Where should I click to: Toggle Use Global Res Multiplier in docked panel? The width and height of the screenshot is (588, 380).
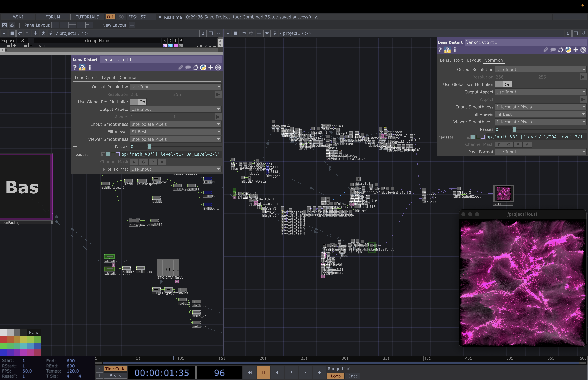pos(503,85)
